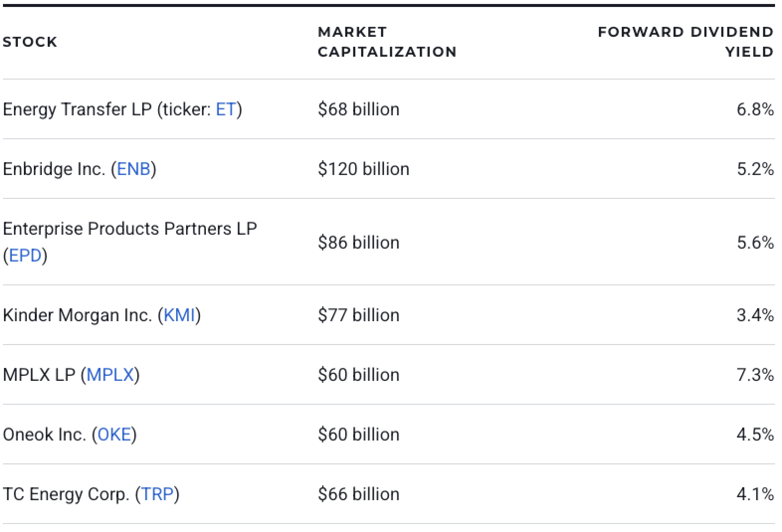This screenshot has height=532, width=782.
Task: Open the OKE ticker link
Action: click(x=114, y=435)
